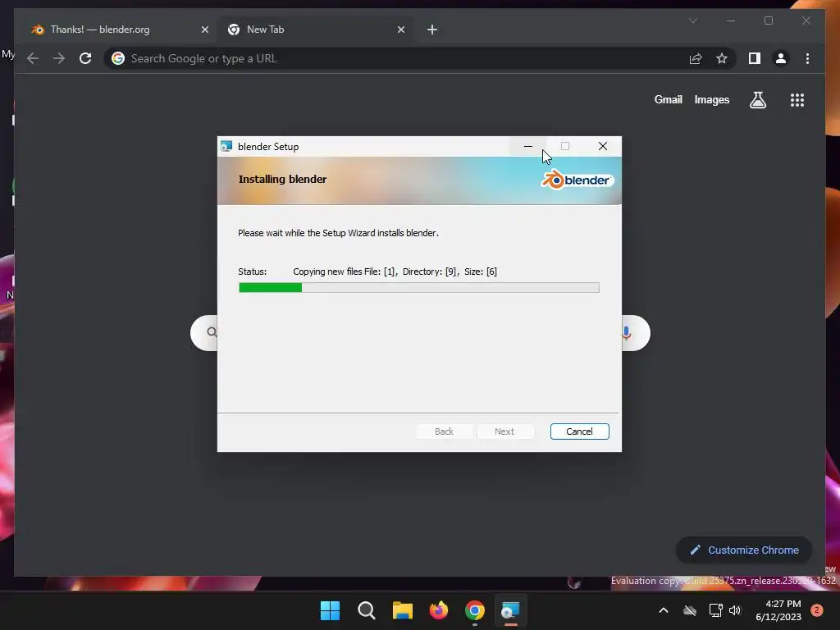840x630 pixels.
Task: Click the installer icon in taskbar
Action: [x=510, y=610]
